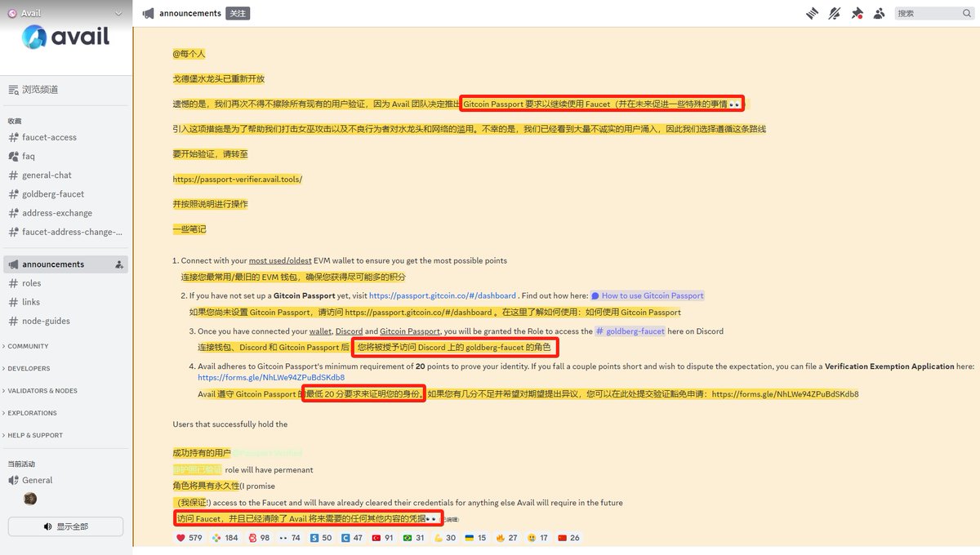Click the # goldberg-faucet channel mention
The width and height of the screenshot is (980, 555).
point(630,331)
